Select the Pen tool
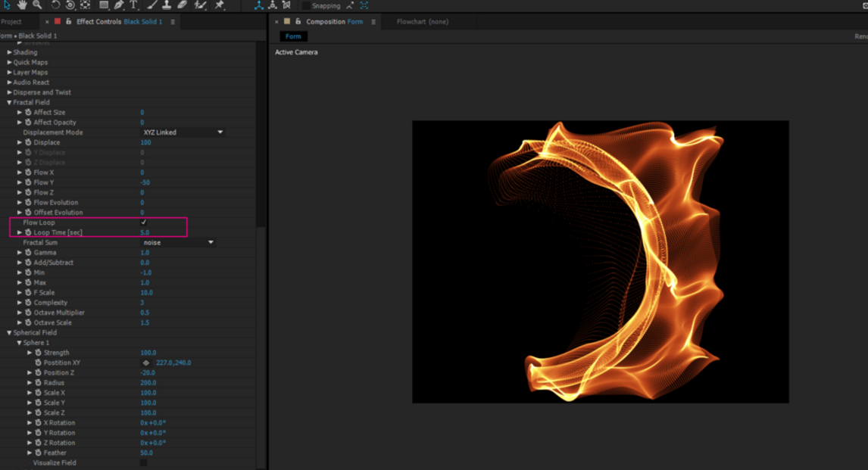868x470 pixels. click(119, 5)
